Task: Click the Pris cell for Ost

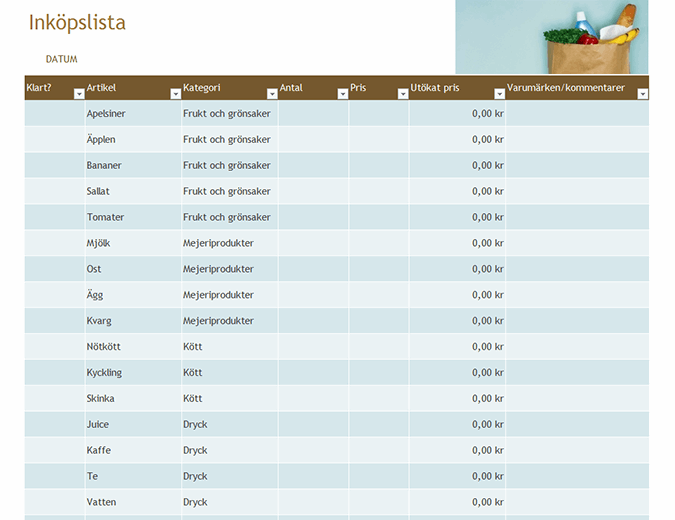Action: 378,269
